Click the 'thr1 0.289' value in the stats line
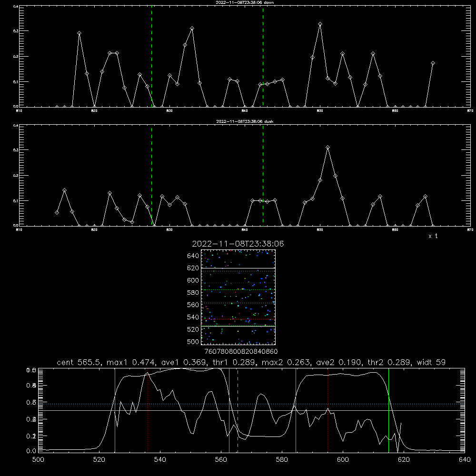Image resolution: width=476 pixels, height=476 pixels. pos(234,362)
